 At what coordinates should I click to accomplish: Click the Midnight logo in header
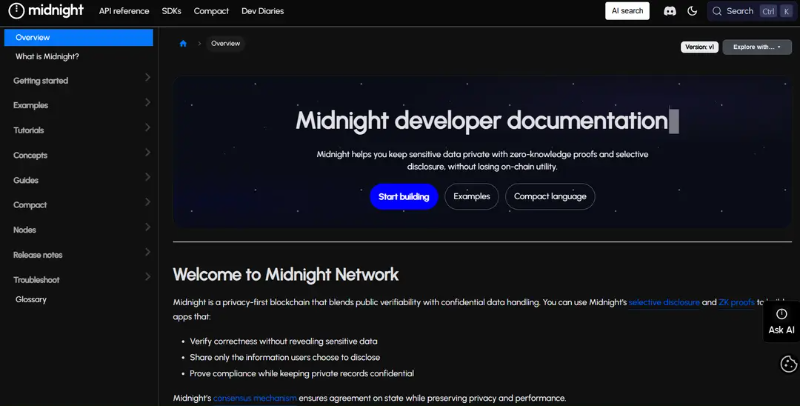click(46, 11)
